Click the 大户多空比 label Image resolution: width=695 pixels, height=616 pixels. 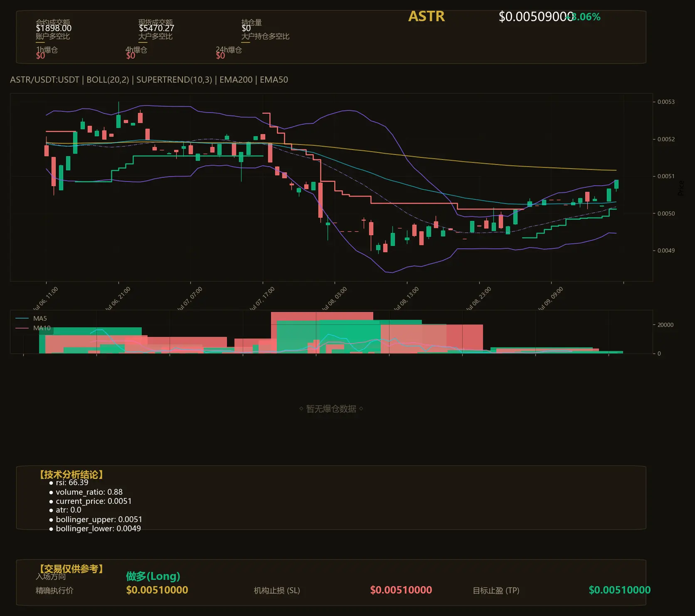tap(155, 37)
